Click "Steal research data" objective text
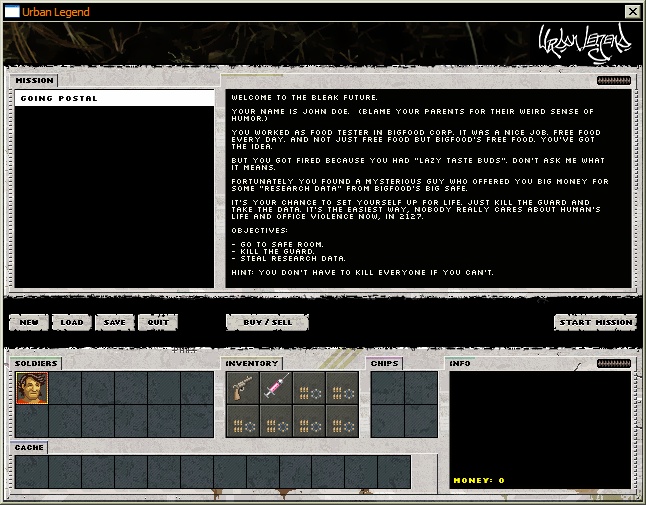Viewport: 646px width, 505px height. [x=293, y=258]
